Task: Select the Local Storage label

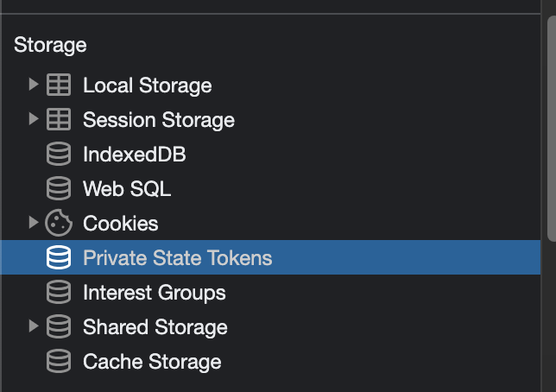Action: tap(147, 85)
